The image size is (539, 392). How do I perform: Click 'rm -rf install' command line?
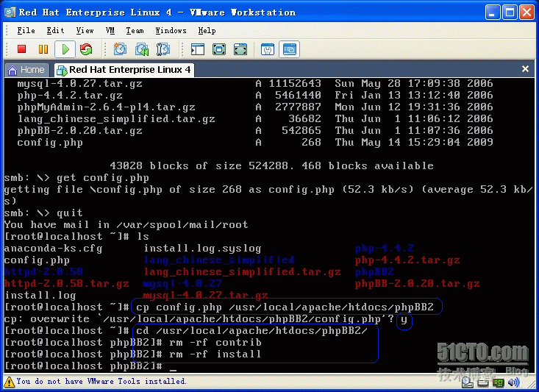(215, 354)
